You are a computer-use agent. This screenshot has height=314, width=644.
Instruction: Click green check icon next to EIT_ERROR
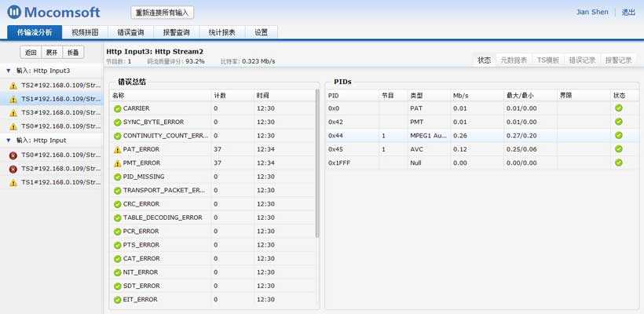tap(118, 300)
